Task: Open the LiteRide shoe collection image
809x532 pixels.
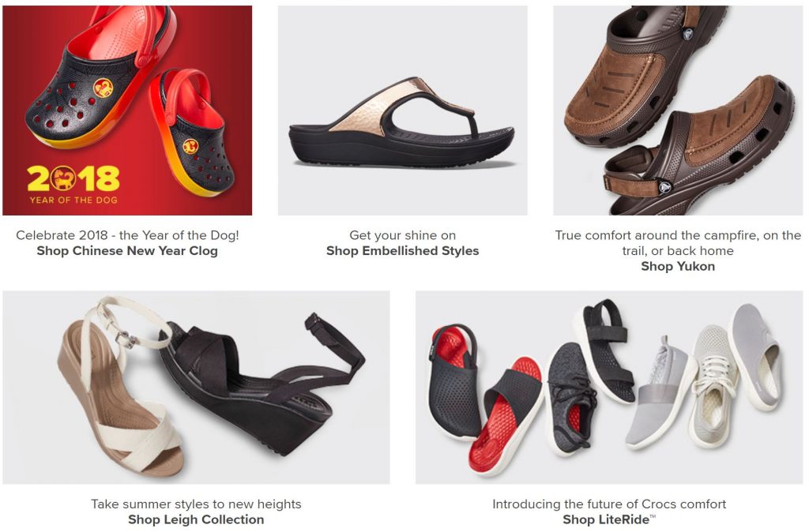Action: (609, 387)
